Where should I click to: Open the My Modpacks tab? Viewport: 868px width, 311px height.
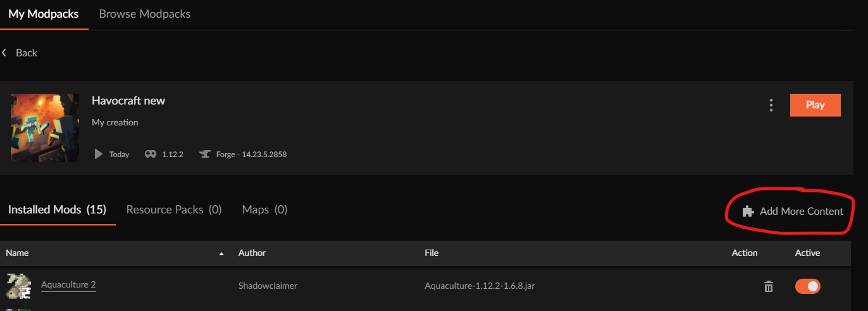pos(44,13)
